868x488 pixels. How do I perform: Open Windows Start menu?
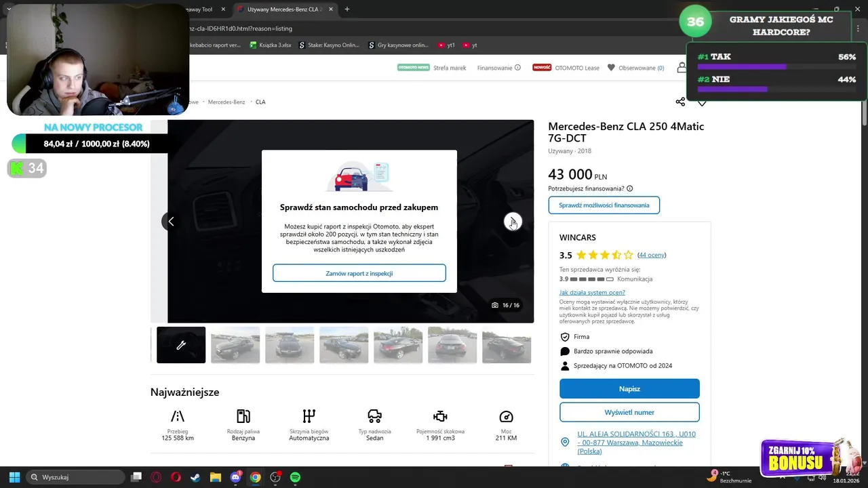click(x=14, y=477)
